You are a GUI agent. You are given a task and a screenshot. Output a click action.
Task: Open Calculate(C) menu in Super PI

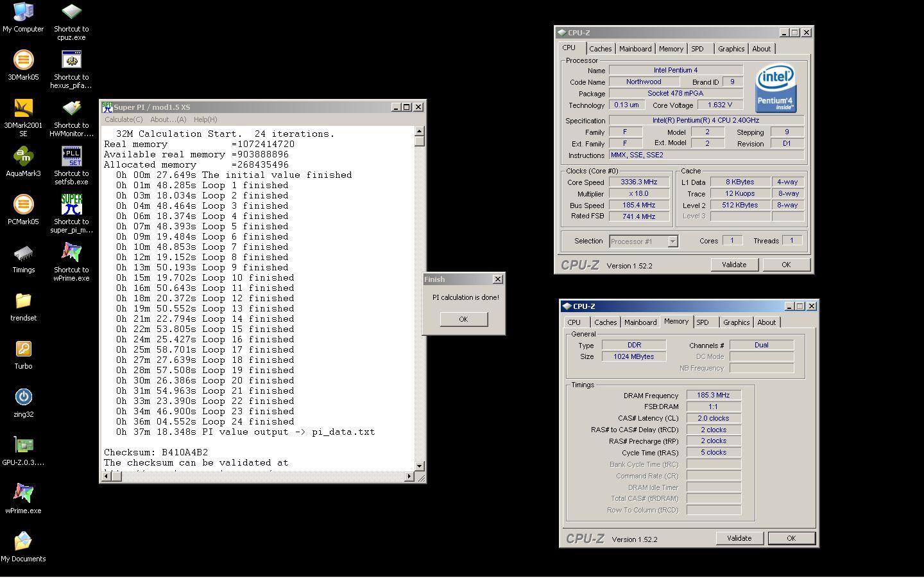click(123, 119)
